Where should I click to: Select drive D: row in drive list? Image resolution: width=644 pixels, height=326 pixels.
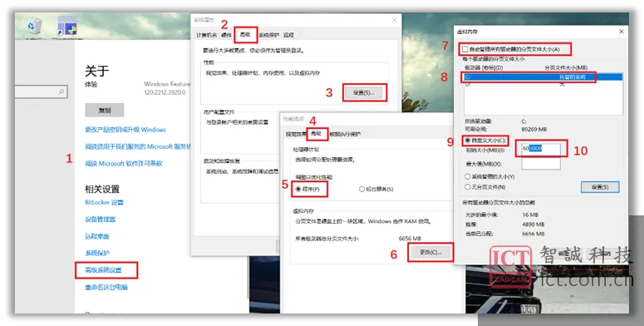(x=543, y=84)
